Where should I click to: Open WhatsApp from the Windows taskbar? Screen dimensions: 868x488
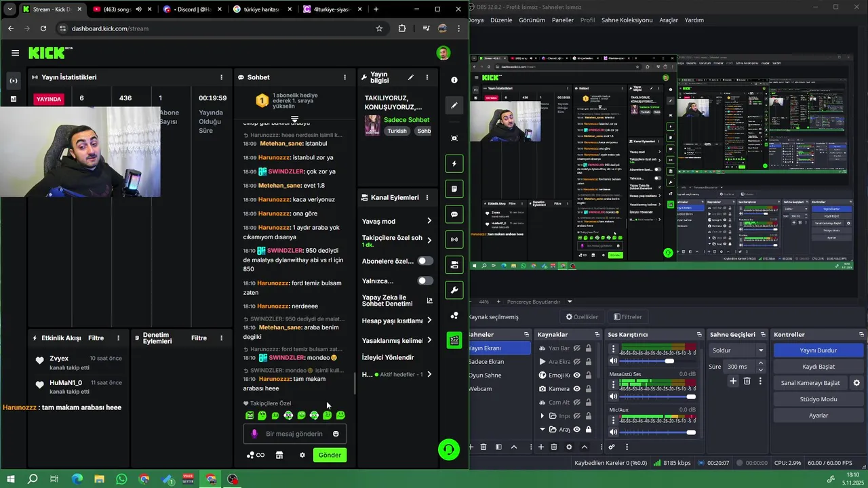click(x=121, y=479)
